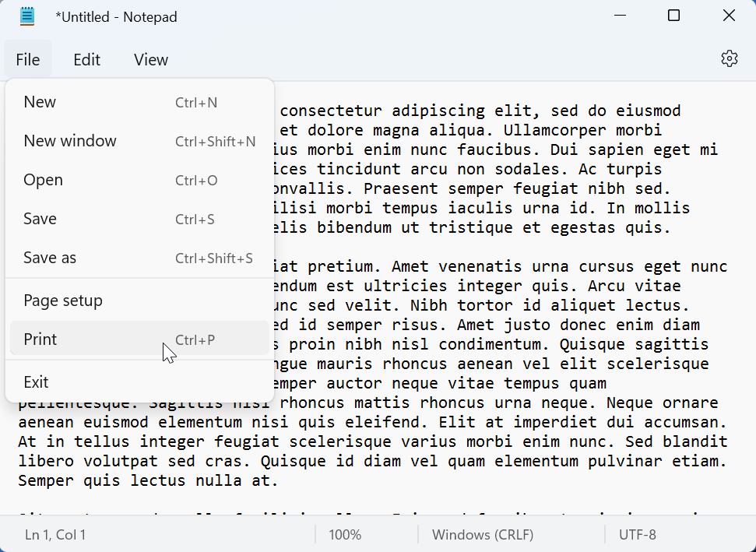Minimize the Notepad window
The height and width of the screenshot is (552, 756).
621,16
